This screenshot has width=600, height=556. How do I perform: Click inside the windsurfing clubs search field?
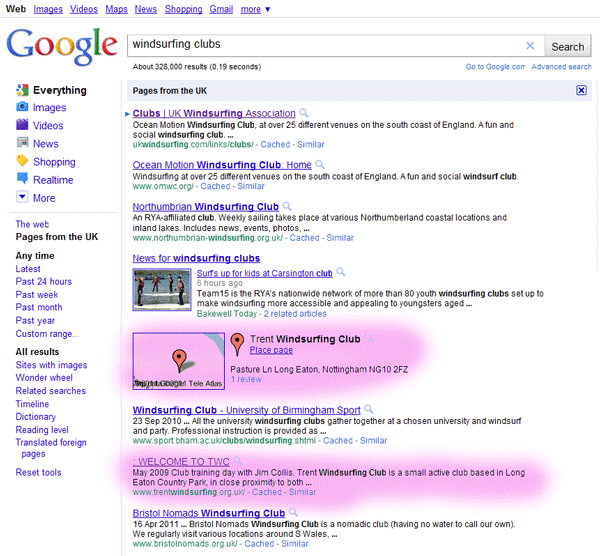325,46
